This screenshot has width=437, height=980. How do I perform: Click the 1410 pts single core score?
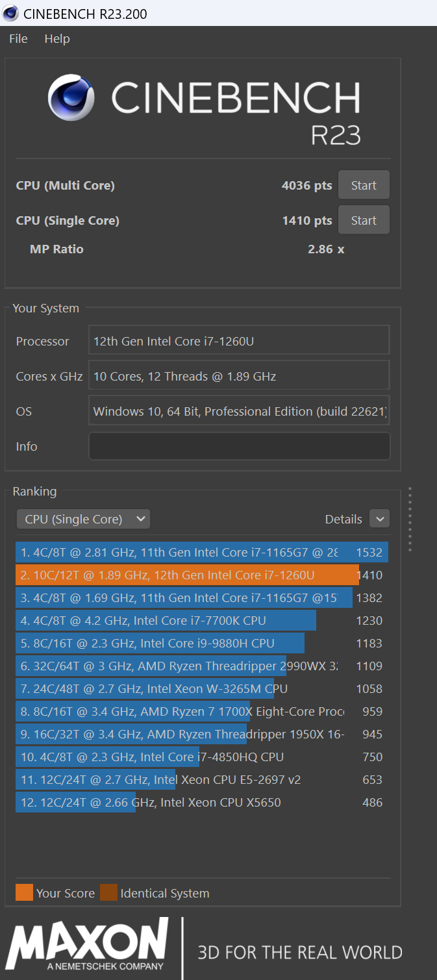306,220
